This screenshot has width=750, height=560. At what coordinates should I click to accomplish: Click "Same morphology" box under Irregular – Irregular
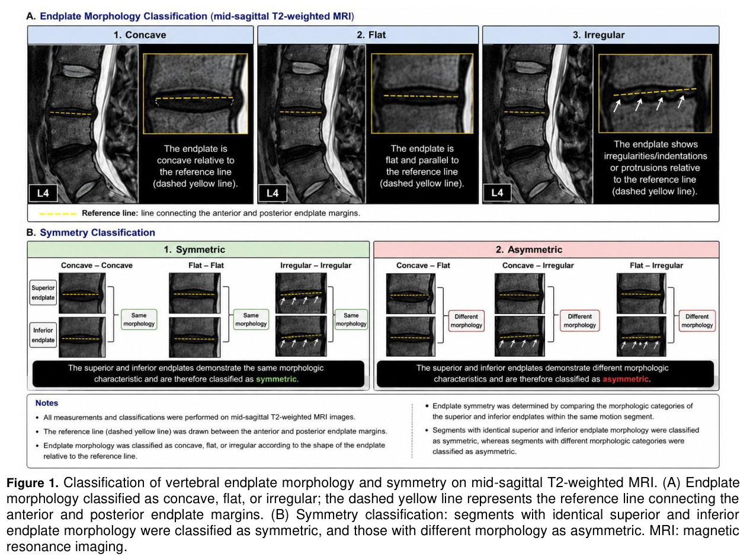[x=351, y=321]
